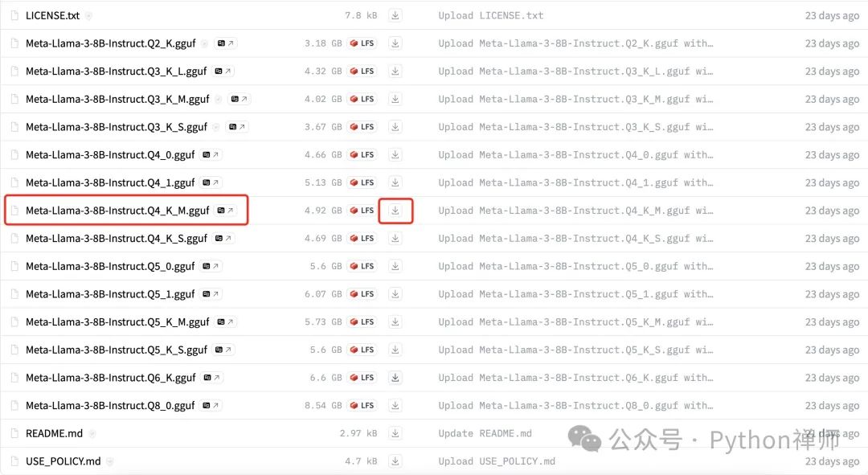Open the "Update README.md" commit message
This screenshot has height=475, width=868.
(485, 433)
